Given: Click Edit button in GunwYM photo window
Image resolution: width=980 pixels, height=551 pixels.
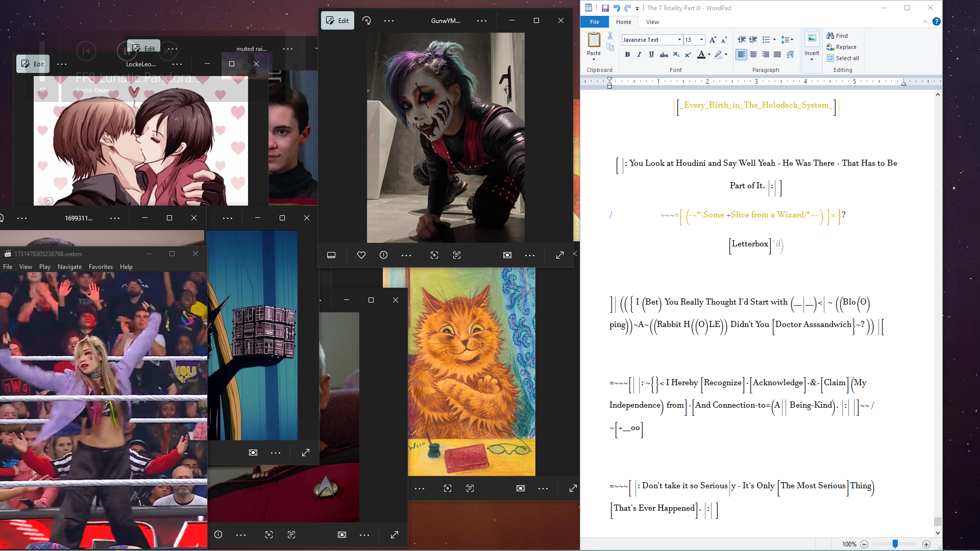Looking at the screenshot, I should [x=337, y=20].
